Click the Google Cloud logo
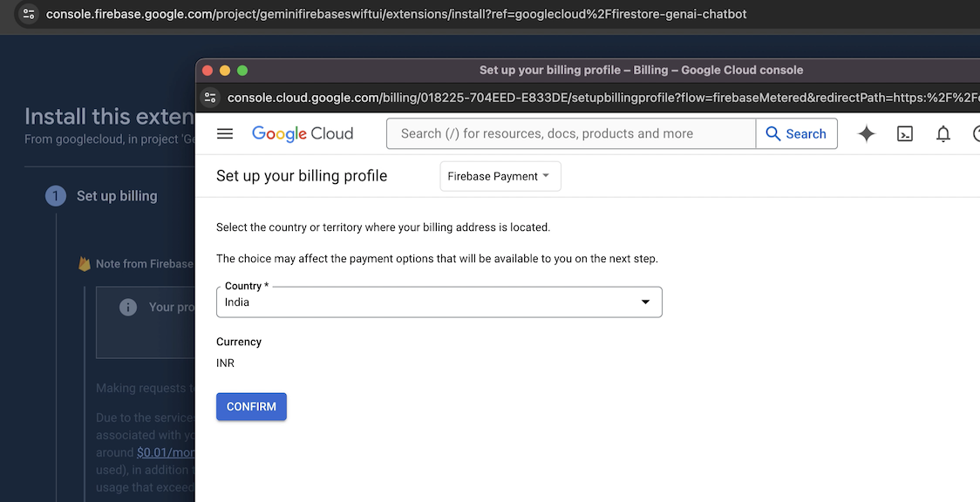 click(303, 133)
